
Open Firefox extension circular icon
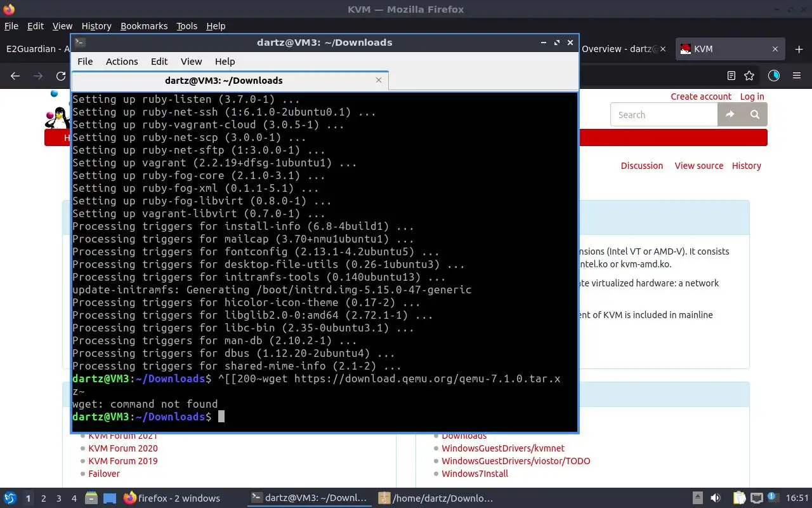773,76
